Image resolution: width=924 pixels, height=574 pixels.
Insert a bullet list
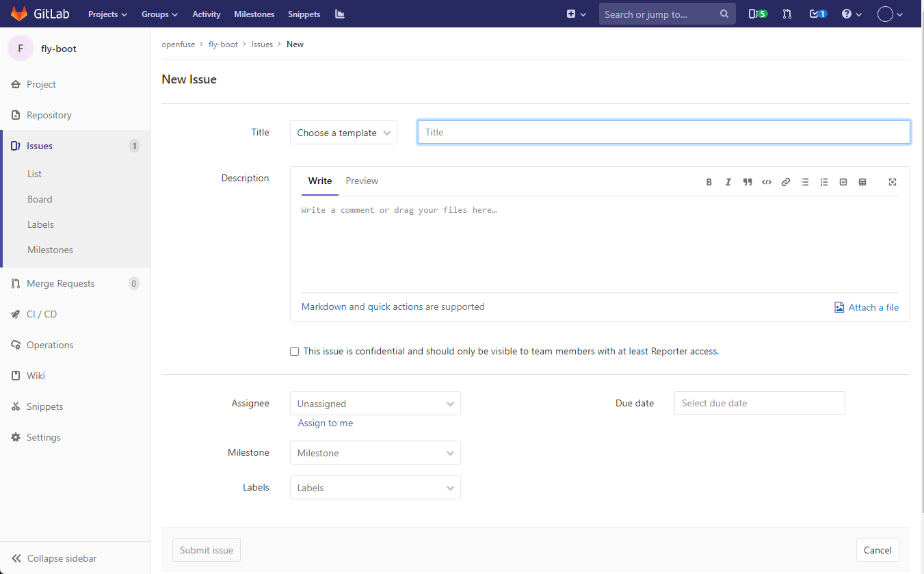click(x=805, y=182)
